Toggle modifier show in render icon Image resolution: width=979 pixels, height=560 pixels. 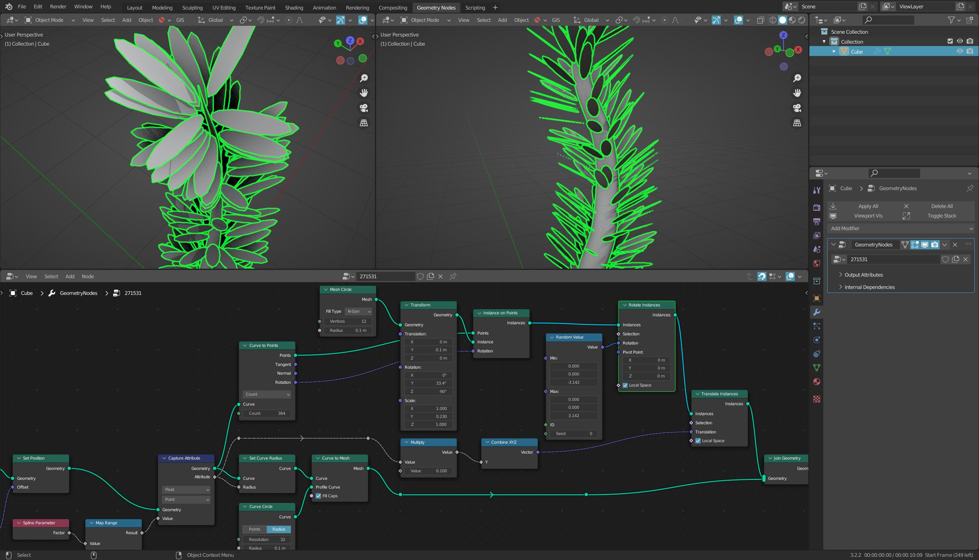(935, 245)
